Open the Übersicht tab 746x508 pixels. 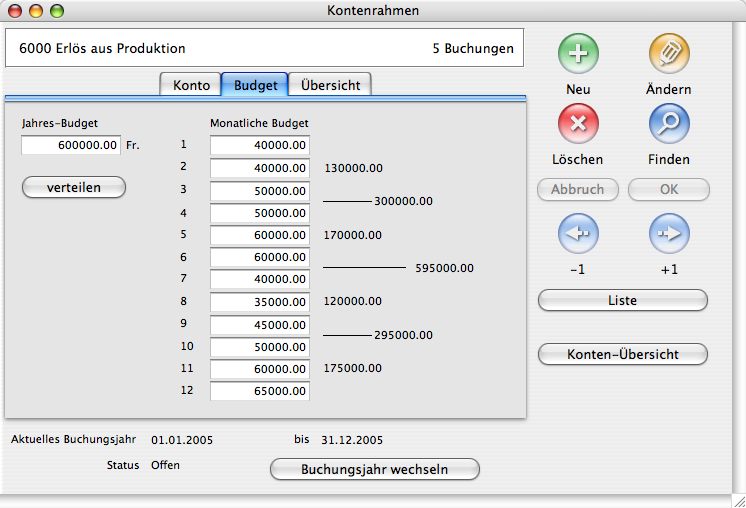331,85
